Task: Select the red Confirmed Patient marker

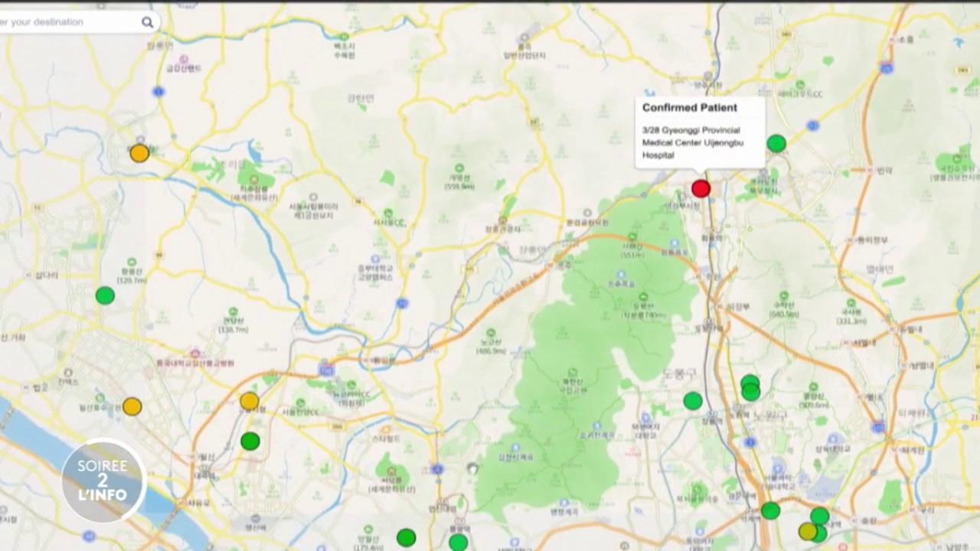Action: [x=701, y=188]
